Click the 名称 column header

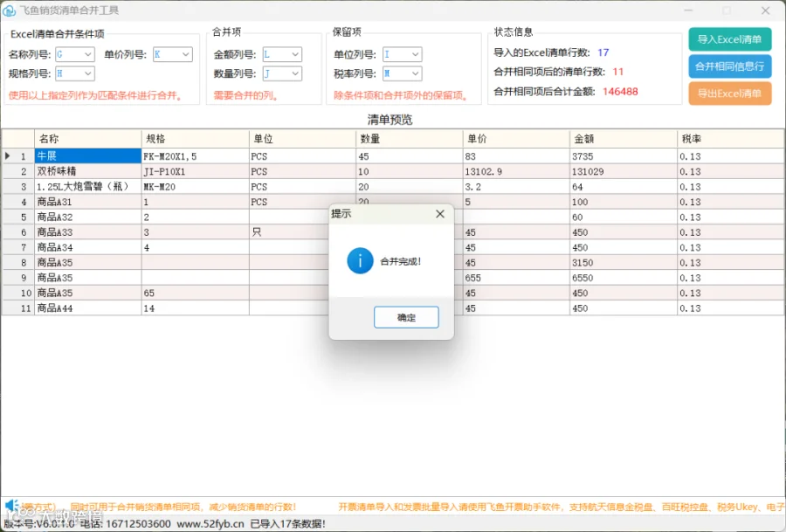(x=88, y=139)
